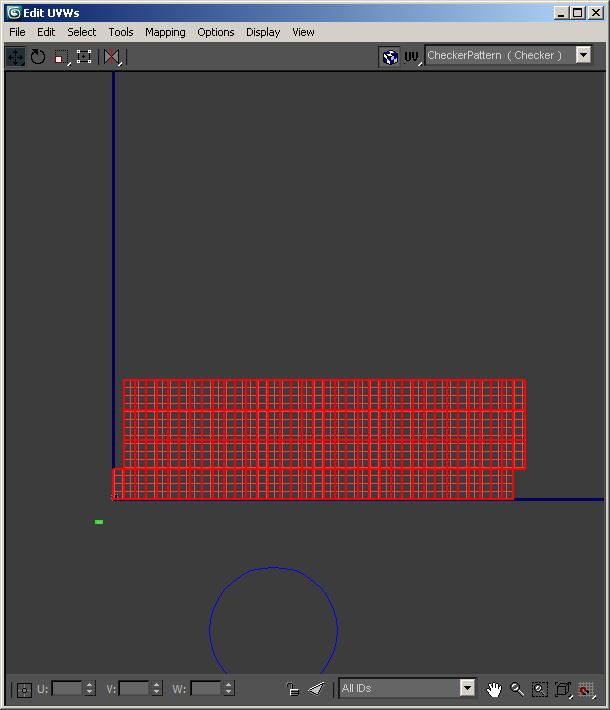Open the File menu

[x=17, y=32]
